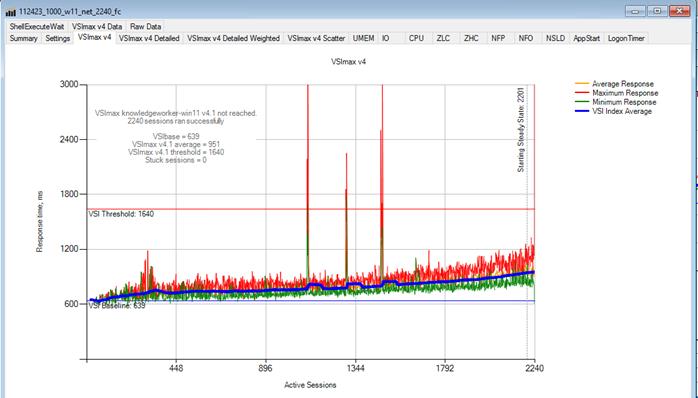Click the Minimum Response legend color line
The width and height of the screenshot is (698, 398).
coord(582,102)
